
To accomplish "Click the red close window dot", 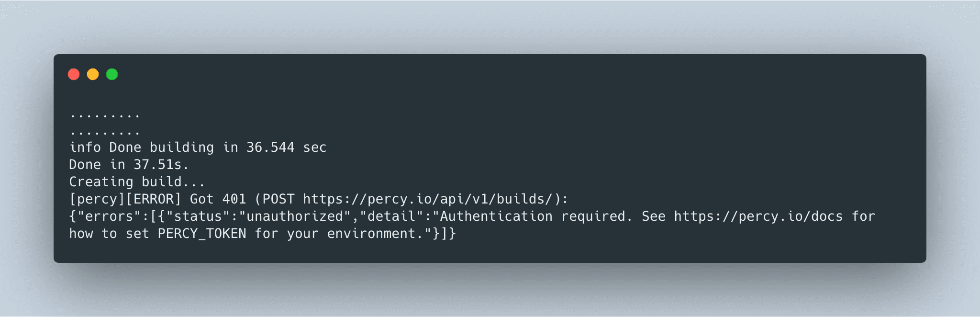I will click(x=74, y=74).
